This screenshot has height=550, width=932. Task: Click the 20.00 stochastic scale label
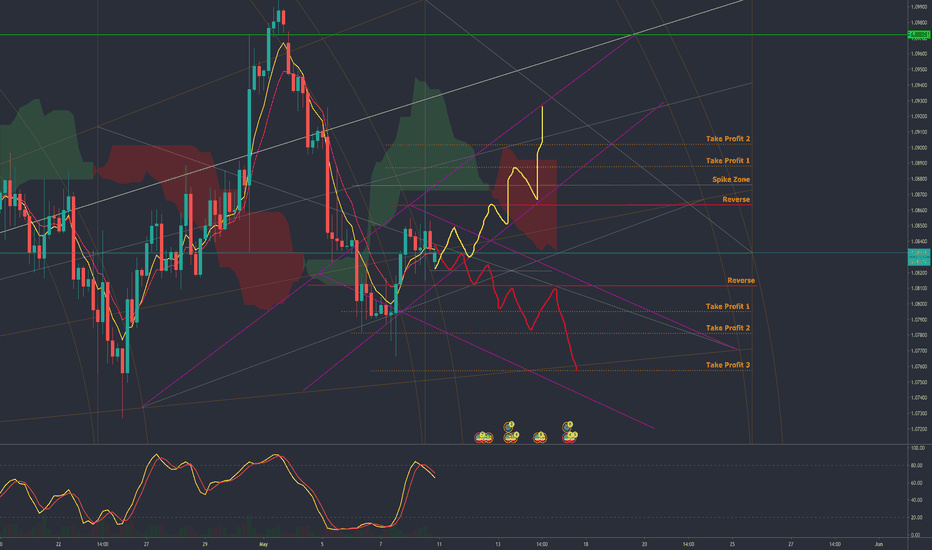pyautogui.click(x=917, y=517)
